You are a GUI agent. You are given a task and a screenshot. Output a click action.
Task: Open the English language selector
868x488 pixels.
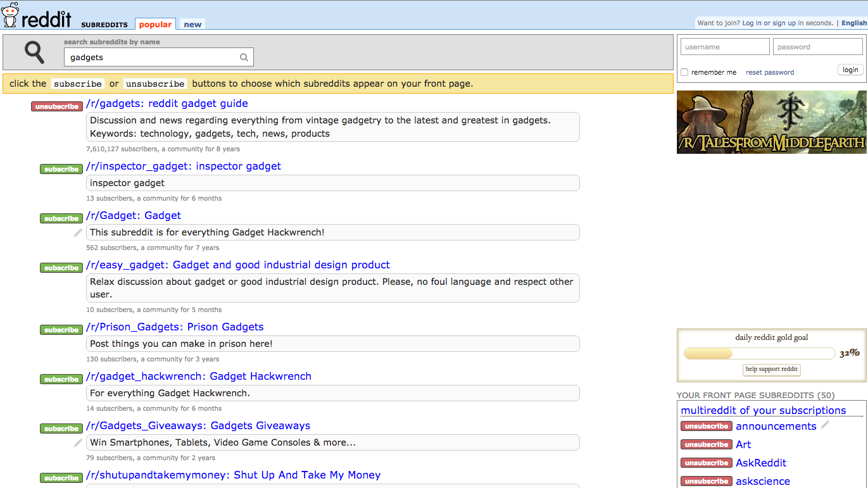pos(854,23)
